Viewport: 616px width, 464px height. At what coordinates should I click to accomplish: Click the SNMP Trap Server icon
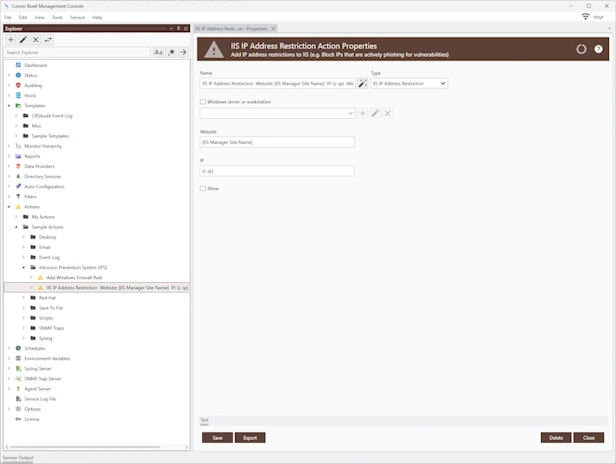pyautogui.click(x=18, y=379)
